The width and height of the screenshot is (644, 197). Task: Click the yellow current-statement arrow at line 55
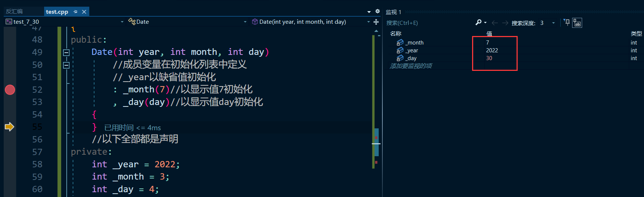[x=10, y=127]
